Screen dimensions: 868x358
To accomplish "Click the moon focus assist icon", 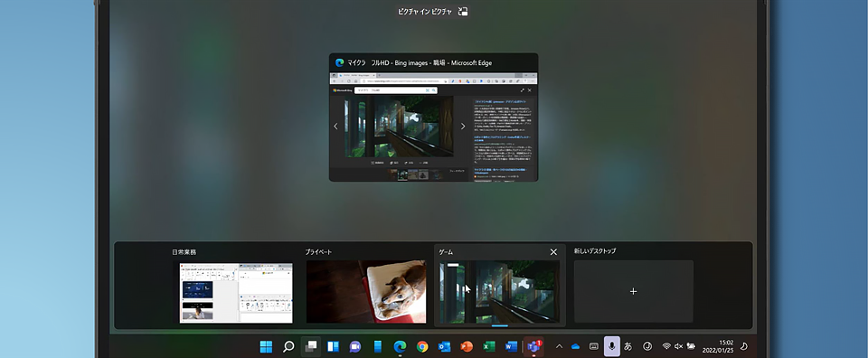I will click(x=744, y=347).
